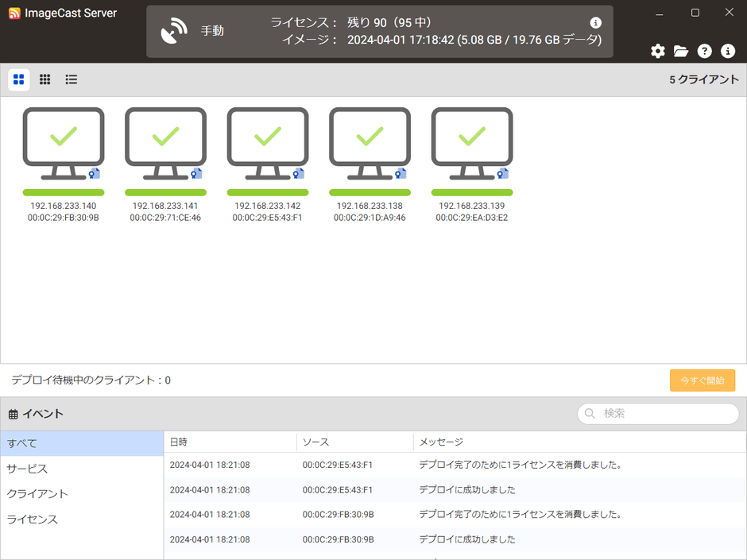Select the large tile view toggle

tap(18, 79)
